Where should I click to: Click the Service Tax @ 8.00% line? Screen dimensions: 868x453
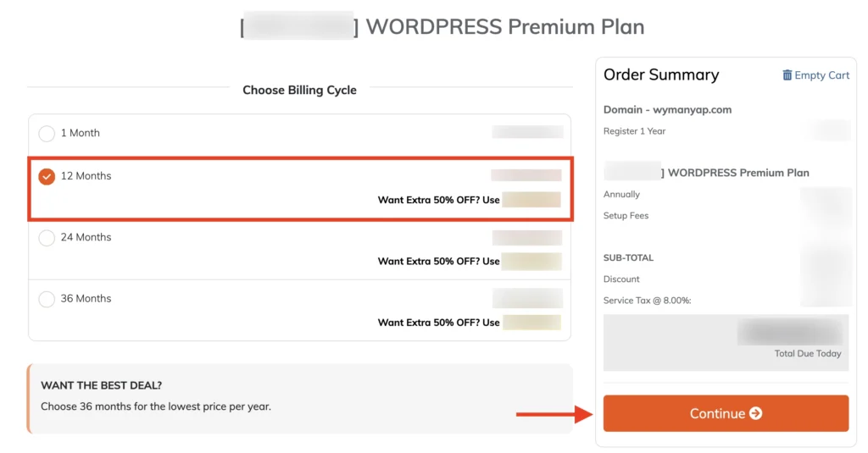[647, 301]
